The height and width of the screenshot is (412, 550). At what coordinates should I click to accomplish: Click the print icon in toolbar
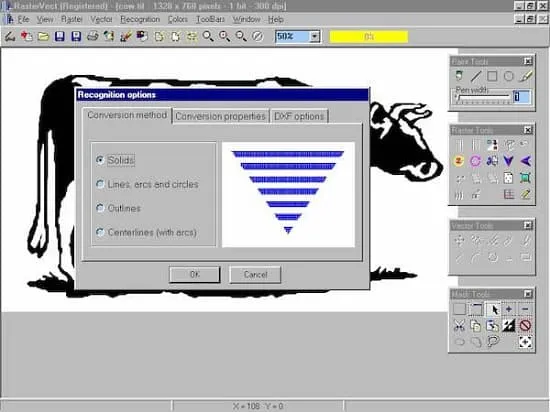tap(93, 36)
